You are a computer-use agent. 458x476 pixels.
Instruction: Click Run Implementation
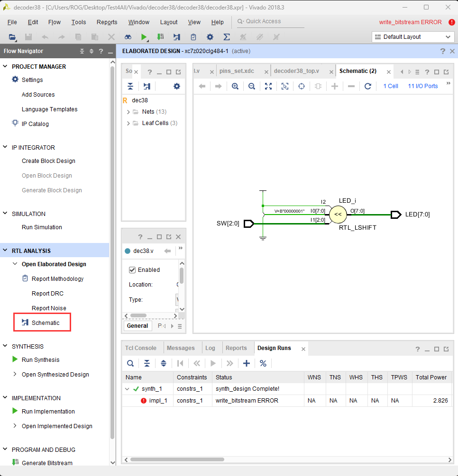(48, 411)
